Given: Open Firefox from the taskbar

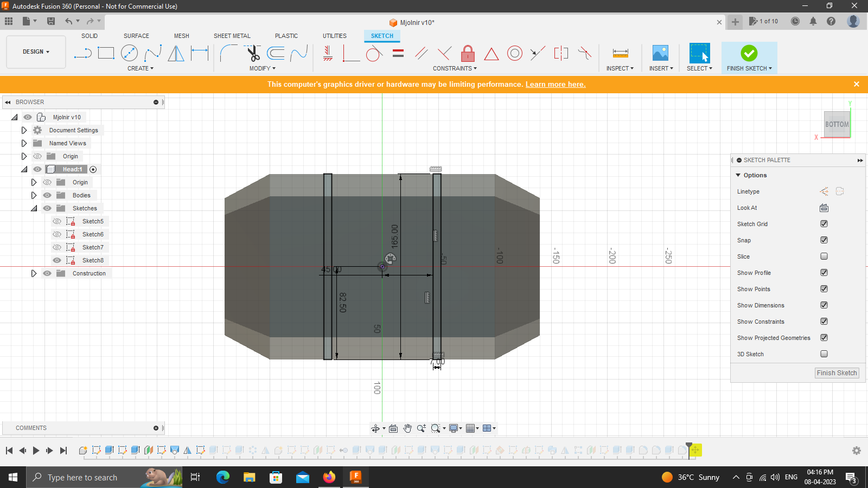Looking at the screenshot, I should [329, 477].
